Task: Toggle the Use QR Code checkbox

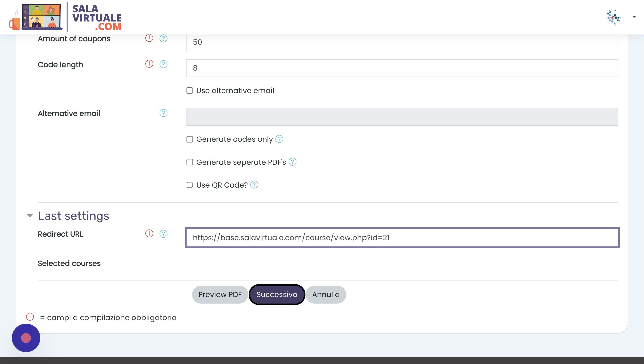Action: click(x=189, y=185)
